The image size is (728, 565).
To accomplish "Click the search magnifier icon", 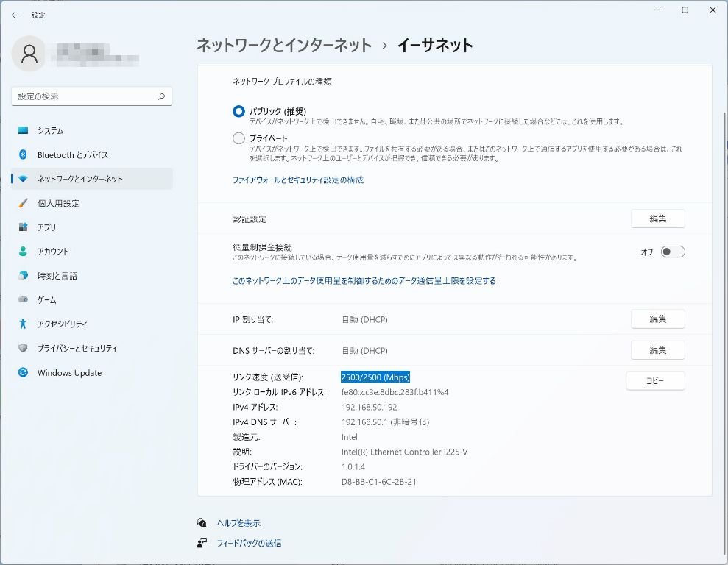I will (161, 96).
